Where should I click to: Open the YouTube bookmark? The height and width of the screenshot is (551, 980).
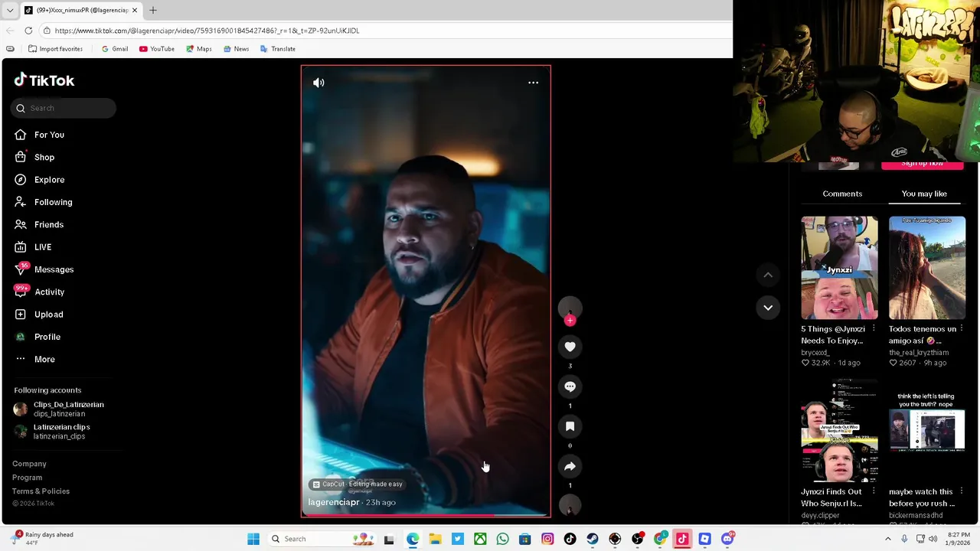(157, 49)
